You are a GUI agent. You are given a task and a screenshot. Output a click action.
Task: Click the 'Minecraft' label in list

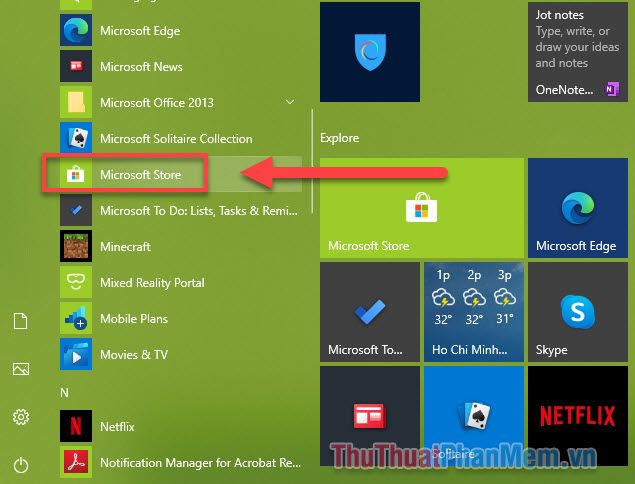pyautogui.click(x=126, y=247)
